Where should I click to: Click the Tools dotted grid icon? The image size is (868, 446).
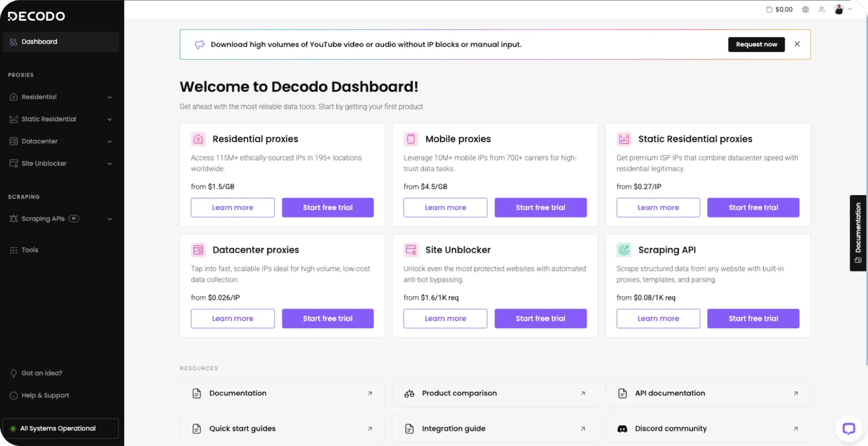coord(13,250)
